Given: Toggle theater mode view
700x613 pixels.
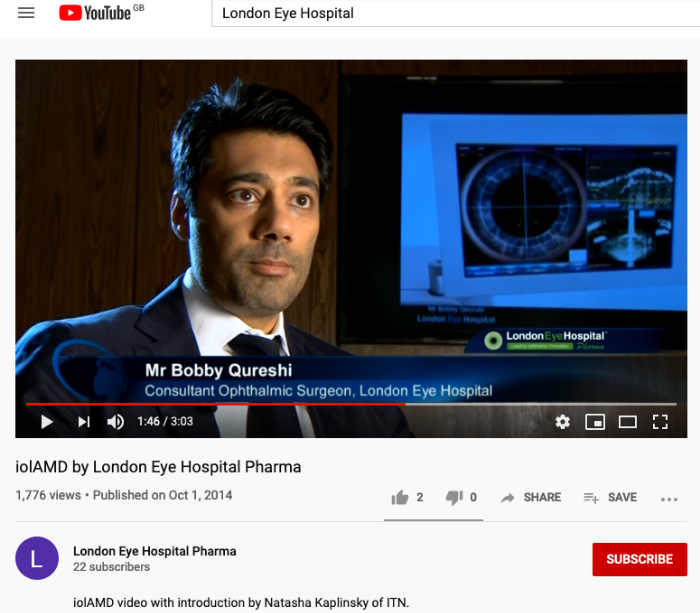Looking at the screenshot, I should point(628,422).
